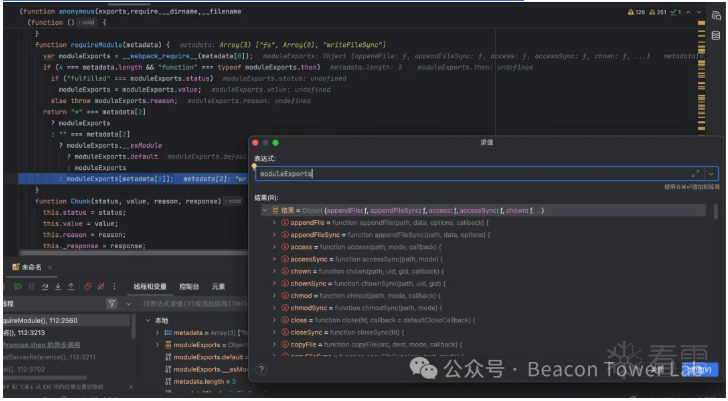Open the AI assistant icon in right sidebar

(716, 16)
